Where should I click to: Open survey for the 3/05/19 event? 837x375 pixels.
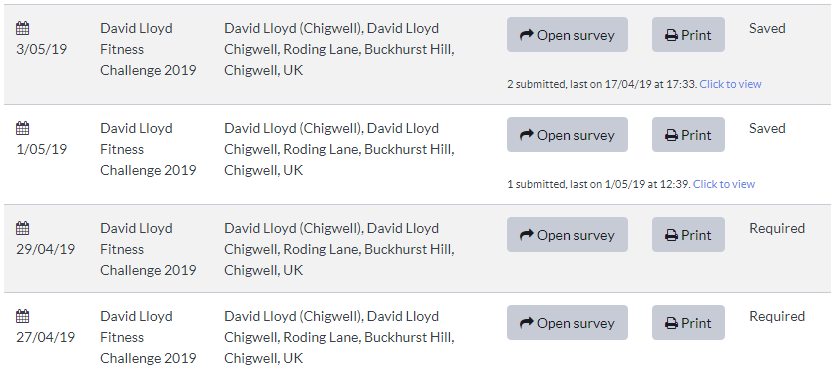click(x=567, y=35)
